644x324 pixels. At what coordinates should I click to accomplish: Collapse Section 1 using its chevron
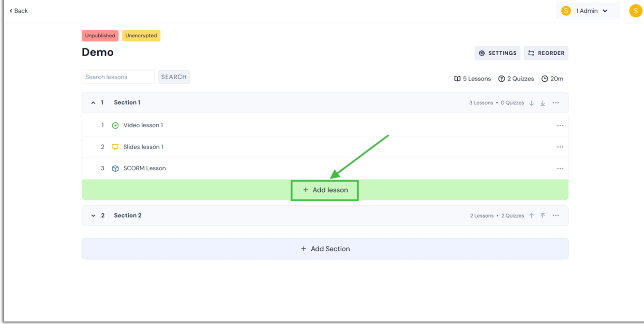click(93, 102)
